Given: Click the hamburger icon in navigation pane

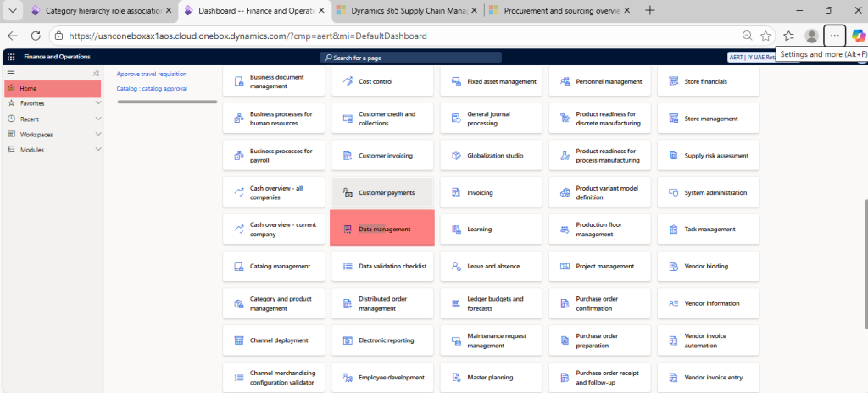Looking at the screenshot, I should click(11, 73).
